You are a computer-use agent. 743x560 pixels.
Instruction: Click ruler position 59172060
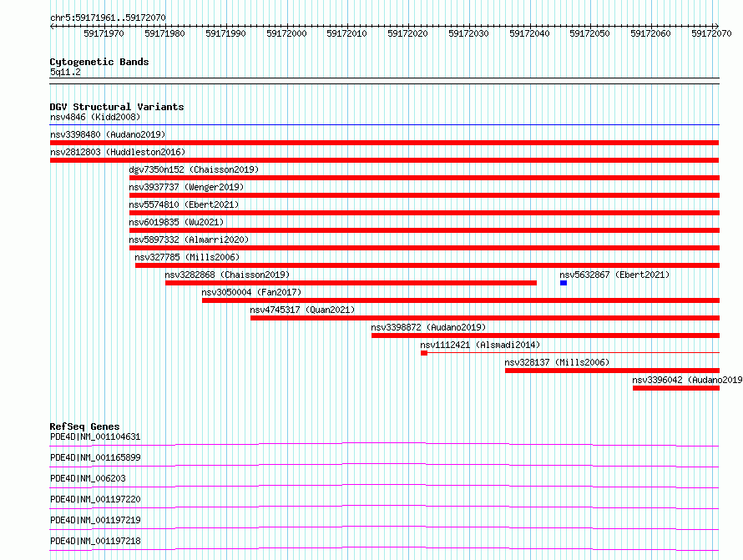(x=650, y=33)
